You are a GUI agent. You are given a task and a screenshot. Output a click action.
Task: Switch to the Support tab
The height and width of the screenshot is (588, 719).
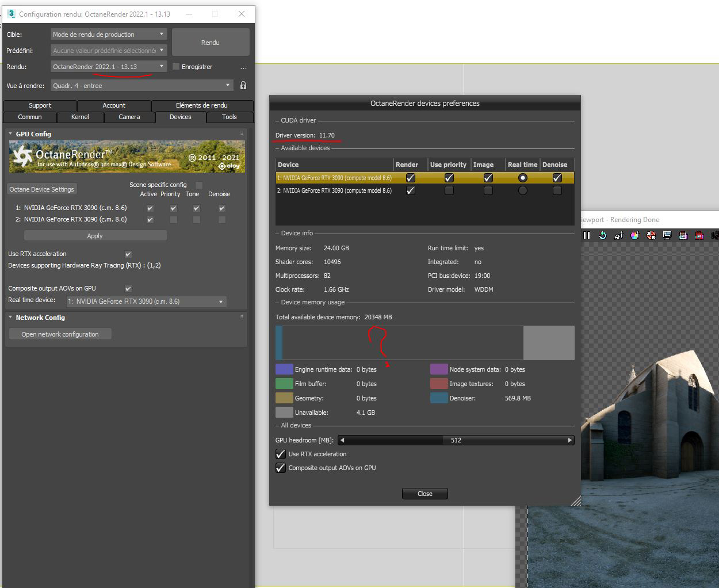(40, 105)
